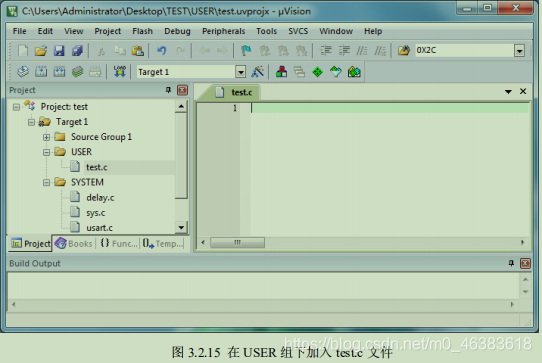Navigate forwards arrow icon
Screen dimensions: 542x363
coord(222,51)
